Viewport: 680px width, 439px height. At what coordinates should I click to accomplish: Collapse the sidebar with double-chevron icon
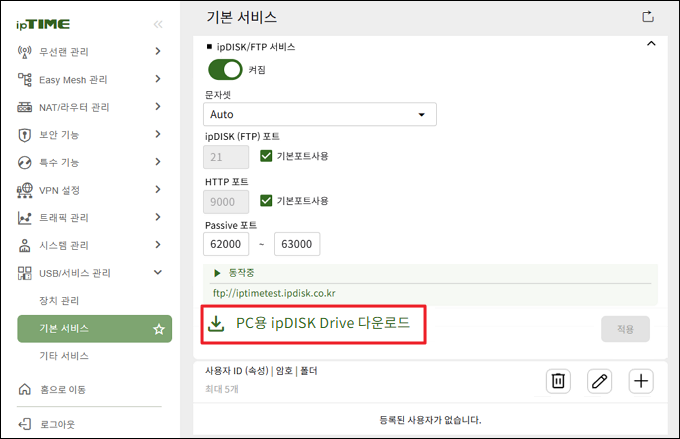[x=158, y=24]
